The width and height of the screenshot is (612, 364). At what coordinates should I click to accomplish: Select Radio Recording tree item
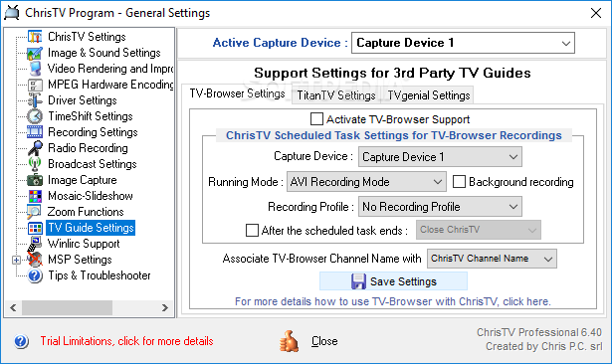pos(88,148)
